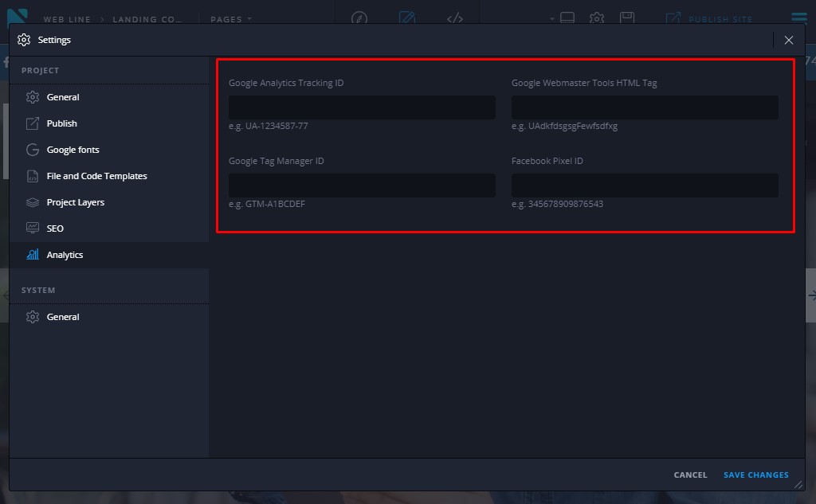Image resolution: width=816 pixels, height=504 pixels.
Task: Click the Facebook Pixel ID field
Action: (645, 186)
